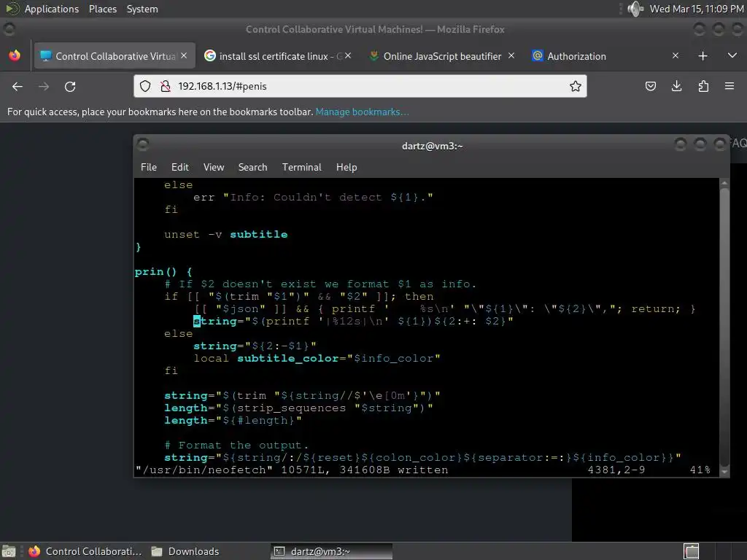
Task: Click the terminal scrollbar up arrow
Action: (724, 183)
